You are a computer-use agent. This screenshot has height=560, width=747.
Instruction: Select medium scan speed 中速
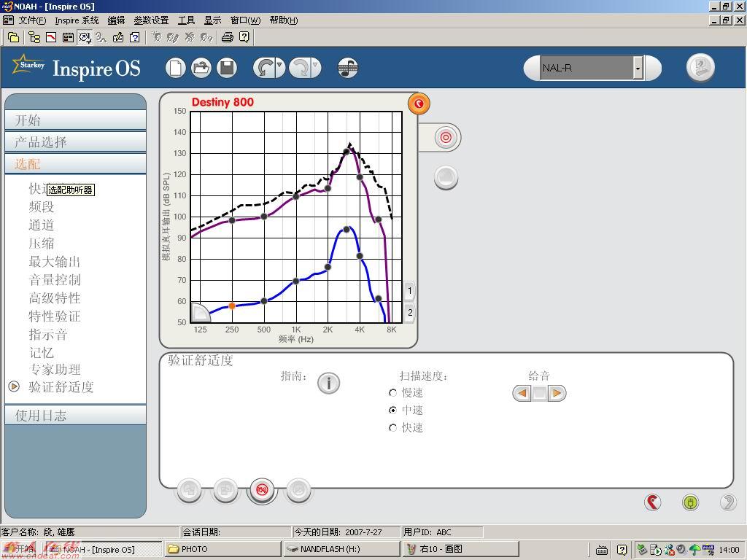[x=392, y=410]
